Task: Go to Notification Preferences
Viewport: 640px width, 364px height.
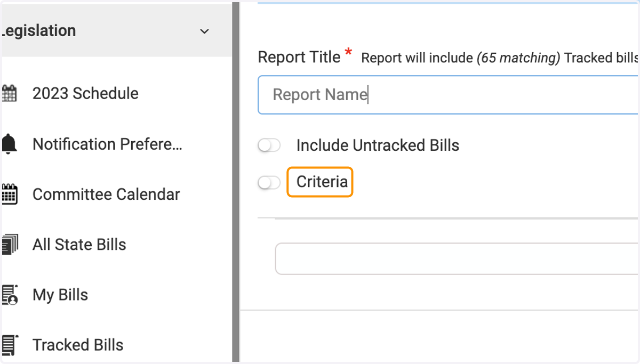Action: tap(107, 144)
